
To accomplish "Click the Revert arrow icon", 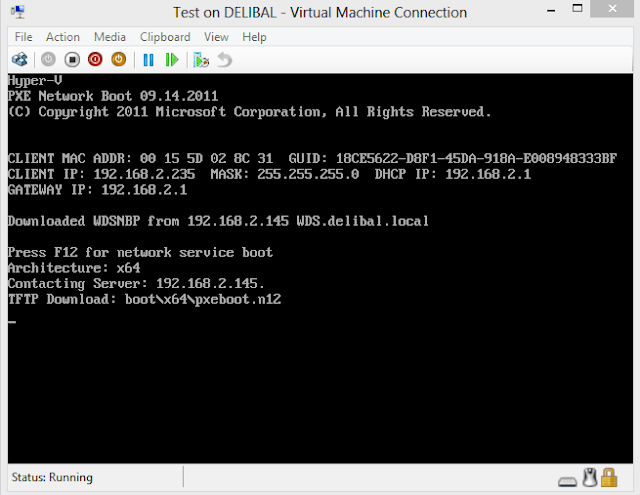I will point(224,60).
